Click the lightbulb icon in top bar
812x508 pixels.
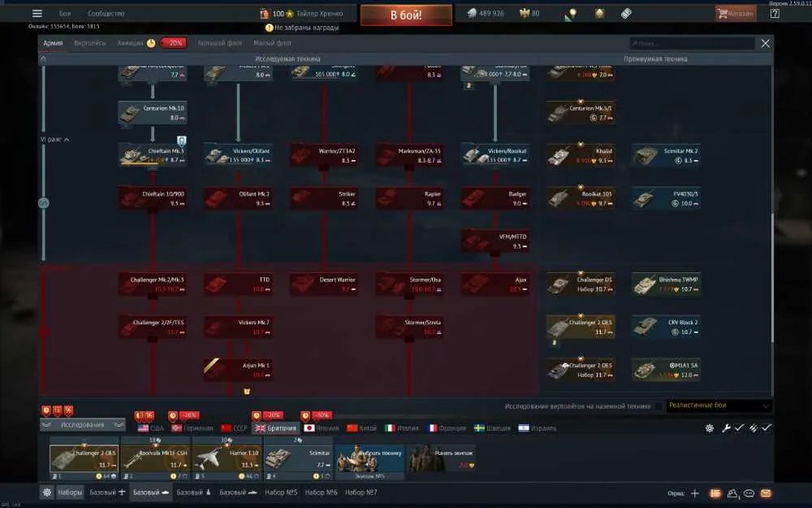click(571, 14)
